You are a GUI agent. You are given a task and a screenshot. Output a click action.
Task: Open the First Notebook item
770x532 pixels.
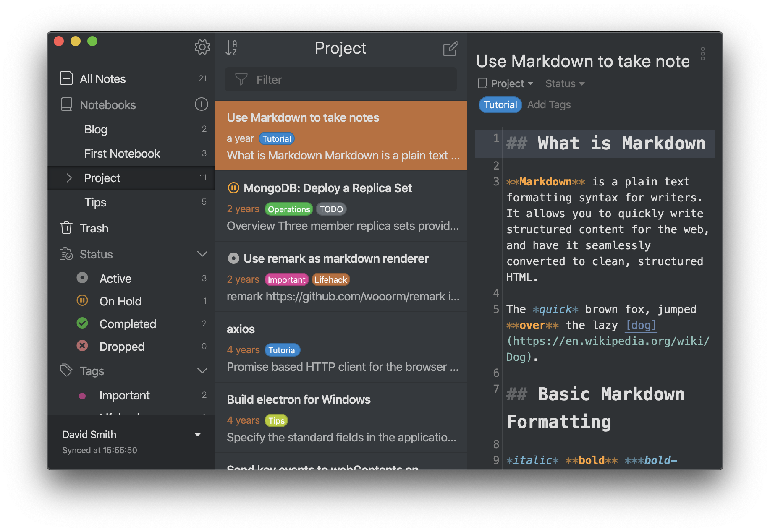point(122,154)
